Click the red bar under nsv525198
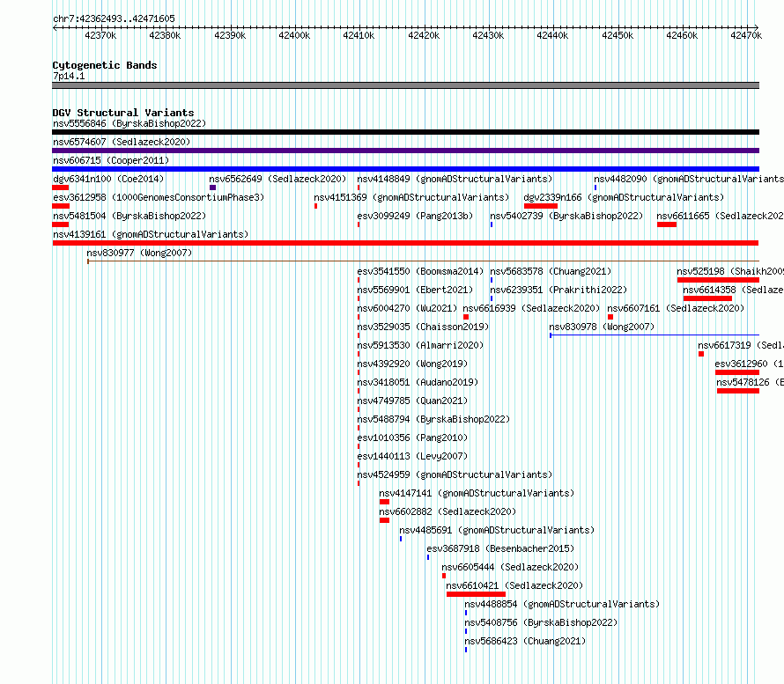784x684 pixels. click(719, 280)
